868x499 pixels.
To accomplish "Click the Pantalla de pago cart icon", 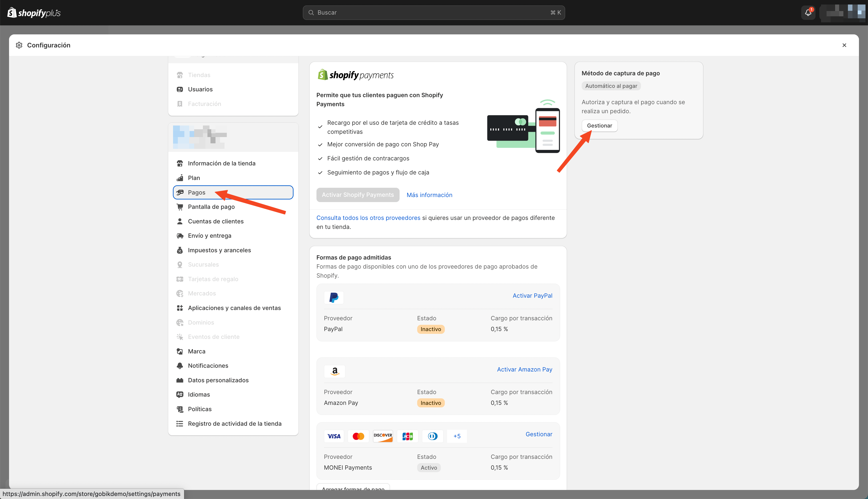I will tap(180, 207).
